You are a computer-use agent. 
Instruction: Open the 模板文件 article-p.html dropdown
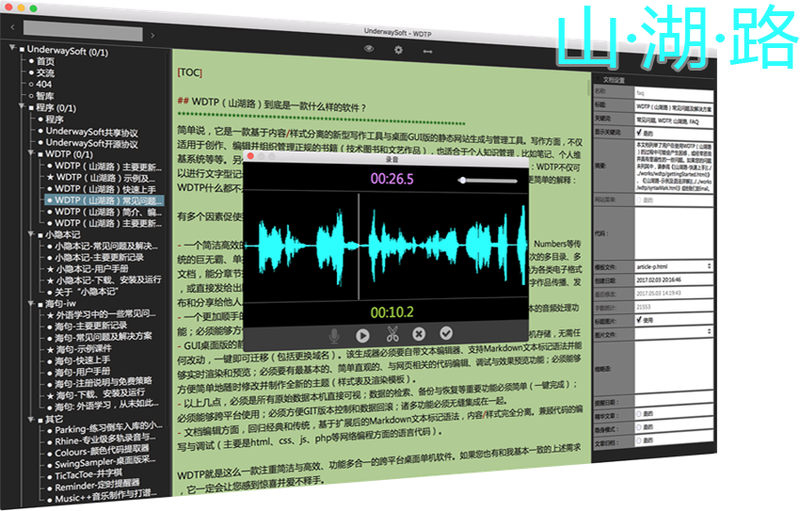pos(674,266)
